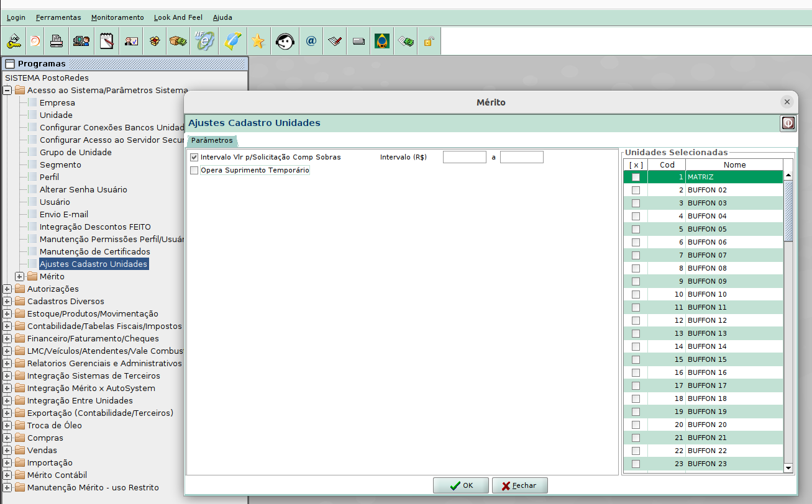Click the notepad with pencil icon
This screenshot has height=504, width=812.
pos(107,42)
